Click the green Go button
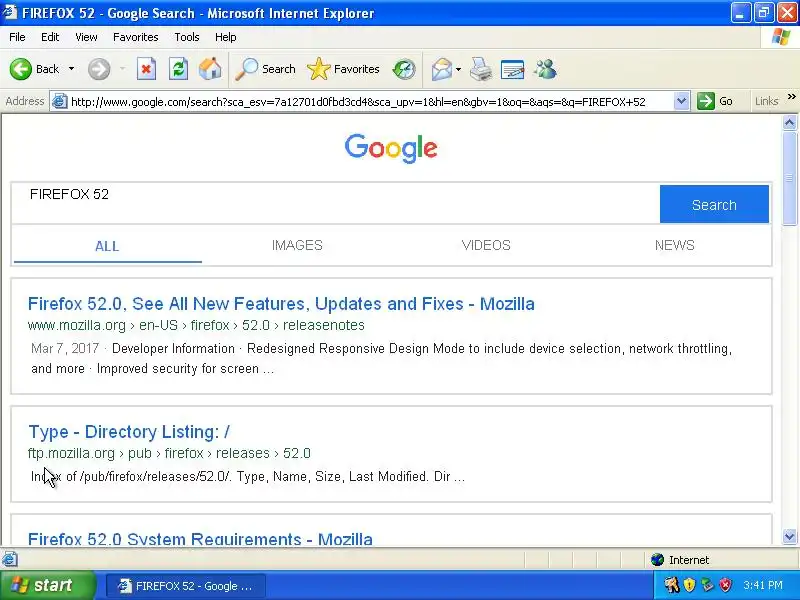Viewport: 800px width, 600px height. (x=715, y=102)
